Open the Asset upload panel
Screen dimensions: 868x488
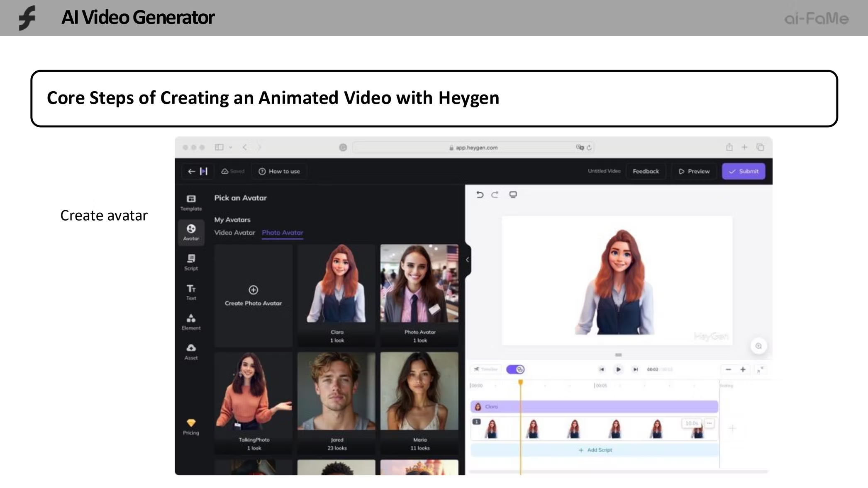click(191, 352)
